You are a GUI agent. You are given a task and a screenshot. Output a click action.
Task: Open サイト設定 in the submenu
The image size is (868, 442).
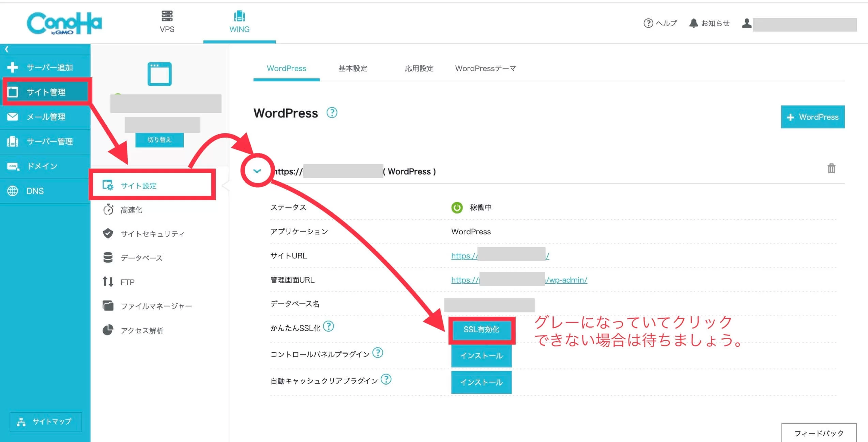pos(152,186)
